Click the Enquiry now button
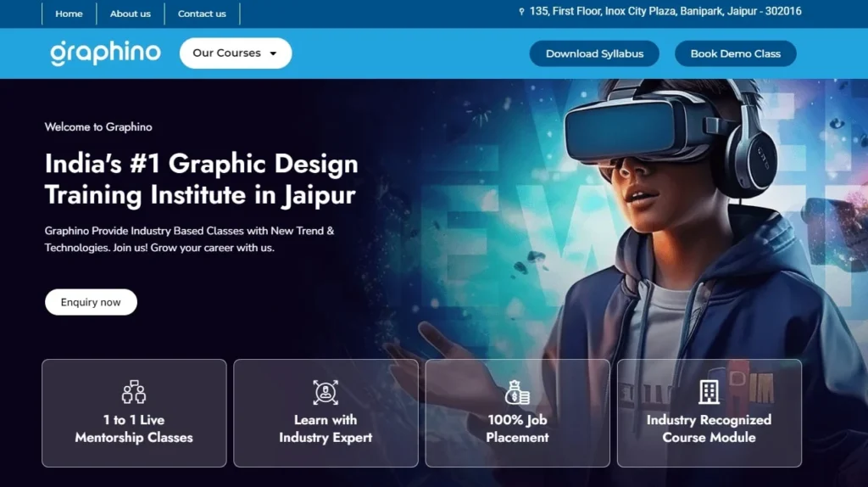Image resolution: width=868 pixels, height=487 pixels. coord(91,302)
